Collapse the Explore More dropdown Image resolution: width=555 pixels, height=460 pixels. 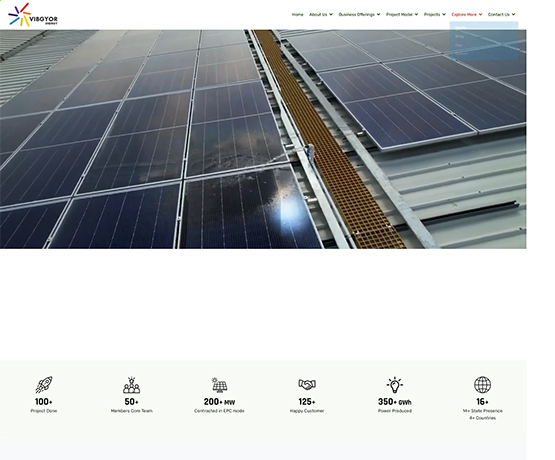[467, 15]
